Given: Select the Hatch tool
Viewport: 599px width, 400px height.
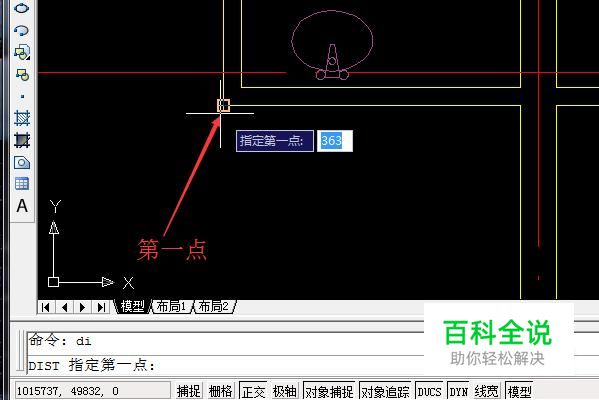Looking at the screenshot, I should click(x=22, y=118).
